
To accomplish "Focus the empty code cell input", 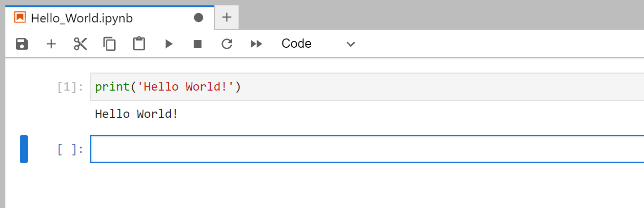I will 367,149.
